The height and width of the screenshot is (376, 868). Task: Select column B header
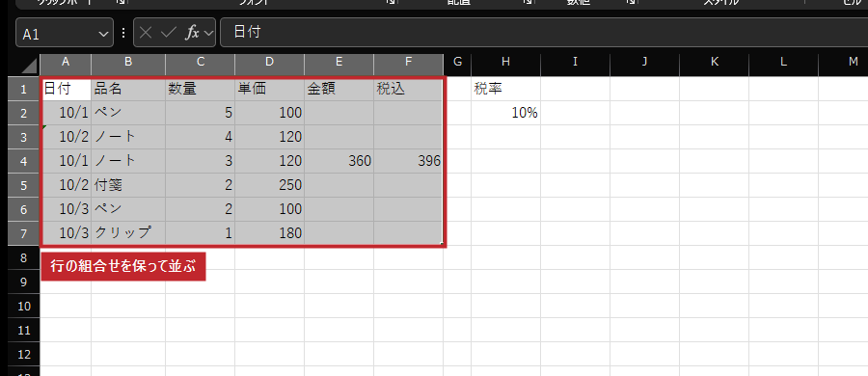click(128, 63)
